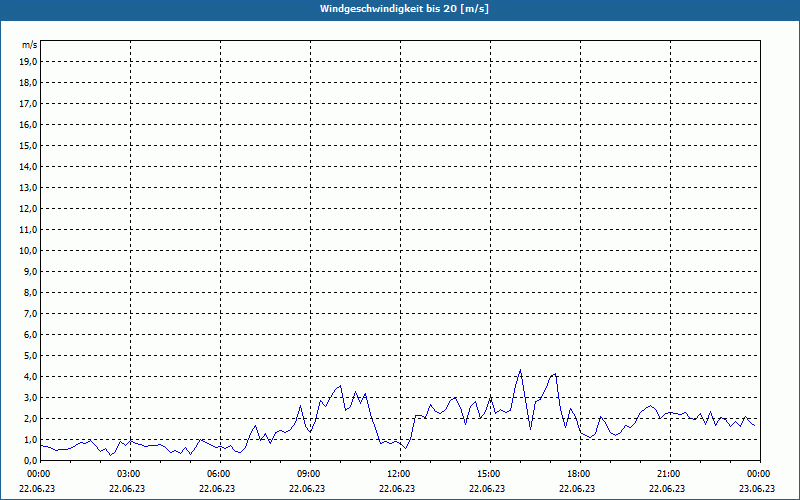Screen dimensions: 800x500
Task: Click the "6,0" y-axis label
Action: [x=30, y=334]
